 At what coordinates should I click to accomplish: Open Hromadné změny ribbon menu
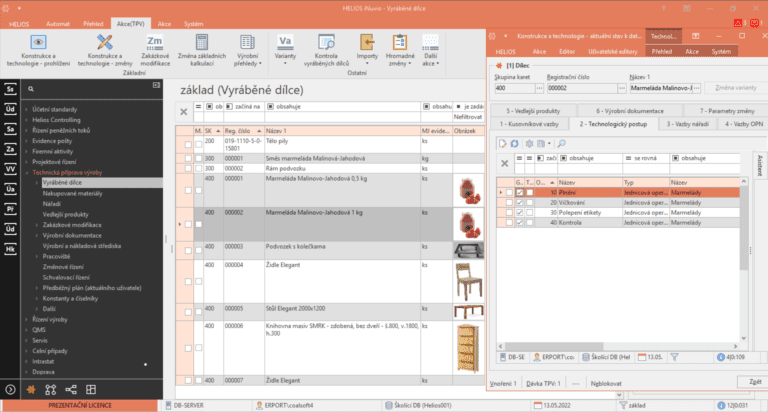[x=400, y=50]
